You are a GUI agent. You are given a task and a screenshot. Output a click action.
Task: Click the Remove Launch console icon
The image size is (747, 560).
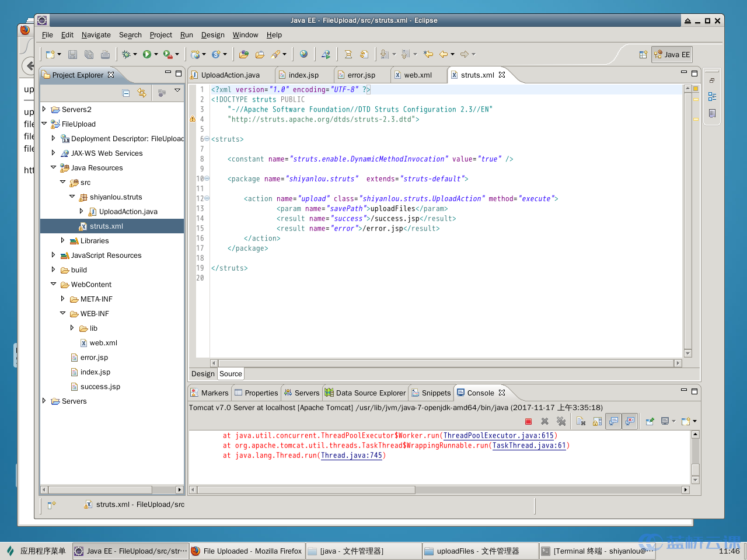coord(544,421)
